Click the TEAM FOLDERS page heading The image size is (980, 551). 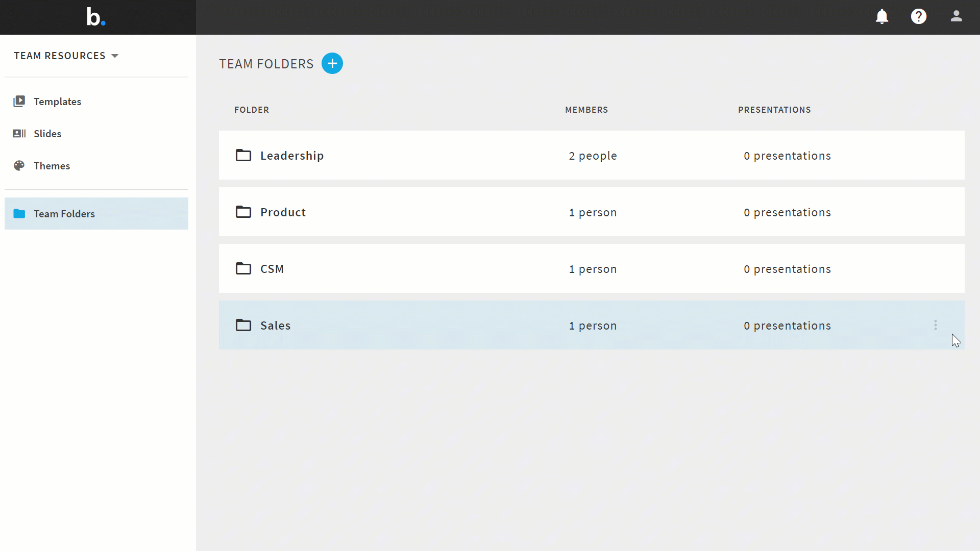point(266,64)
